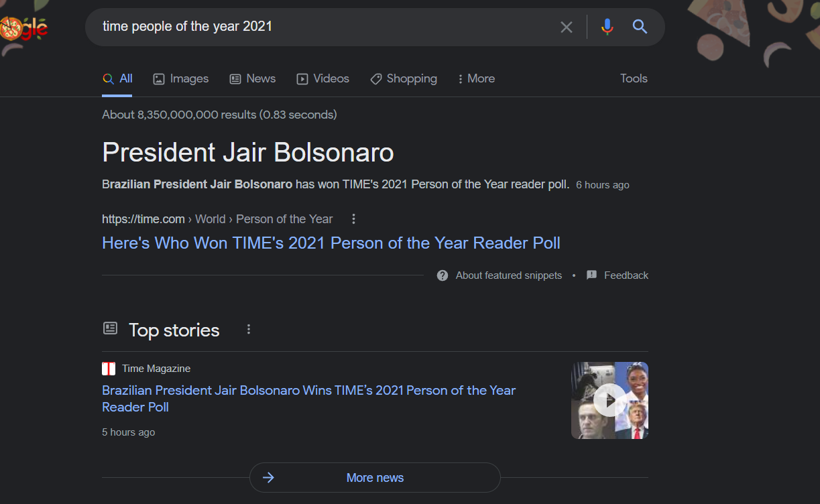Screen dimensions: 820x504
Task: Click the Top stories heading
Action: click(174, 330)
